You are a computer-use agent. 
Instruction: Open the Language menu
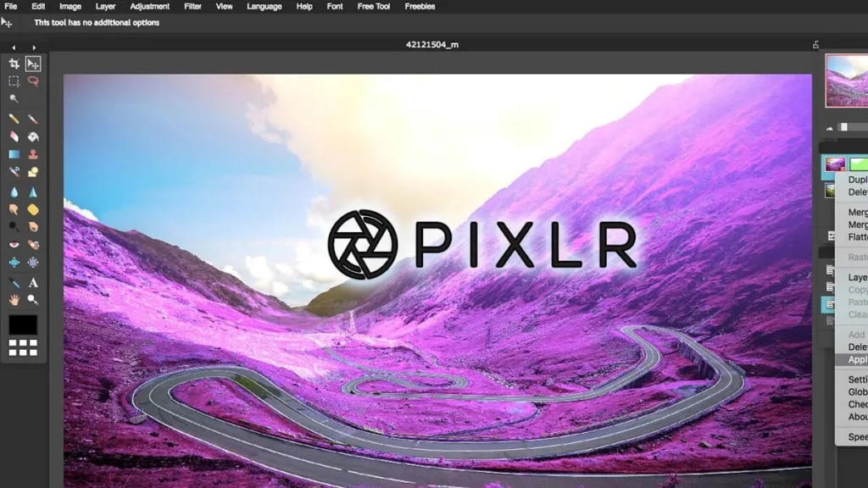264,6
